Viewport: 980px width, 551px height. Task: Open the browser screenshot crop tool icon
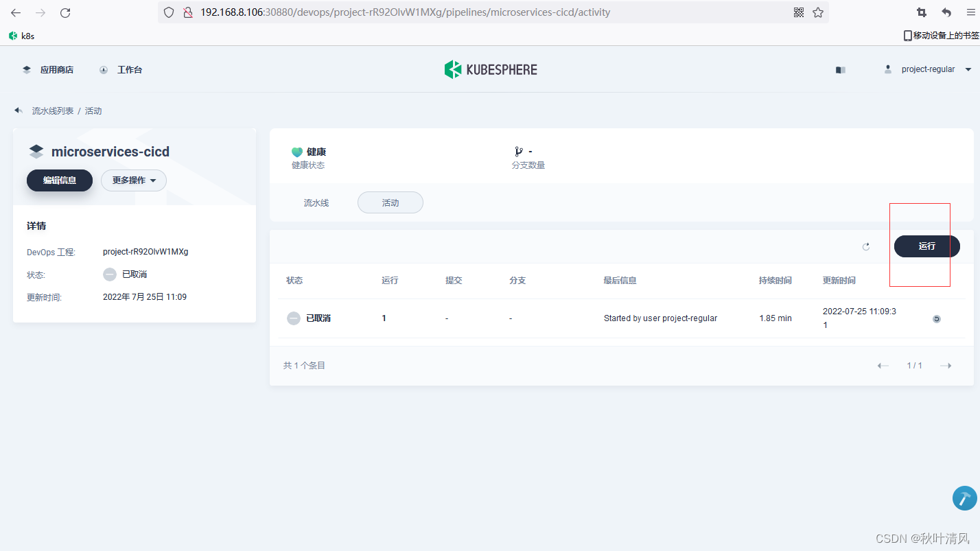click(922, 12)
